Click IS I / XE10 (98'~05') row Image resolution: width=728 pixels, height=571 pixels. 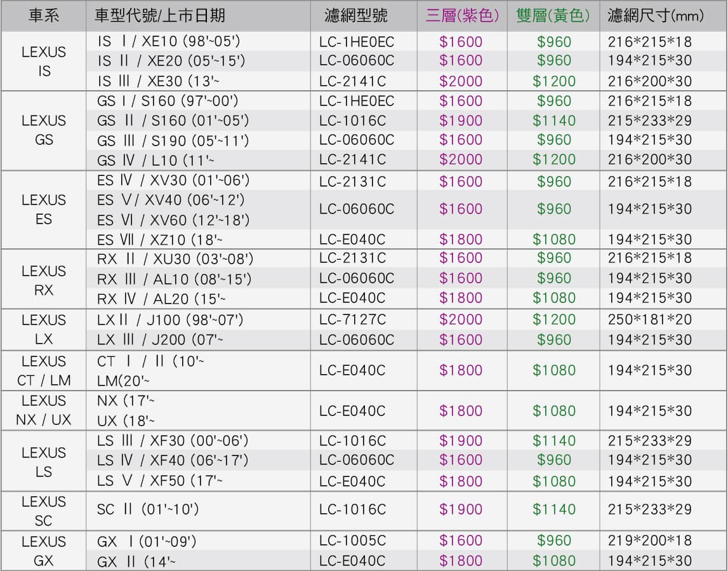pos(406,41)
